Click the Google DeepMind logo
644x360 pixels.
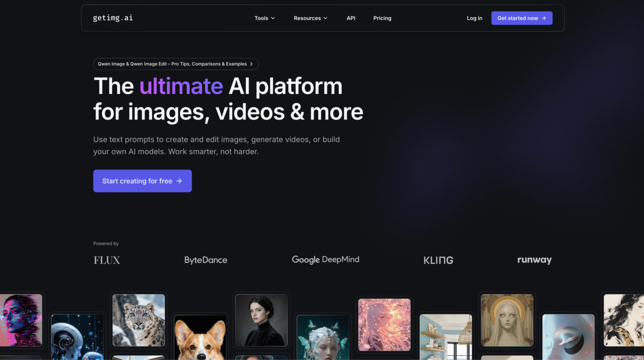(325, 260)
